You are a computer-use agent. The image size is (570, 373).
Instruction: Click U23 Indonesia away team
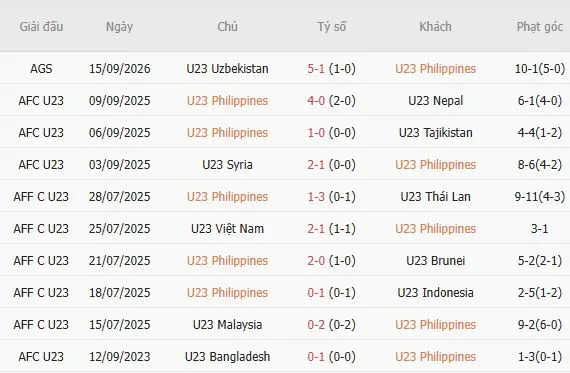[x=435, y=292]
